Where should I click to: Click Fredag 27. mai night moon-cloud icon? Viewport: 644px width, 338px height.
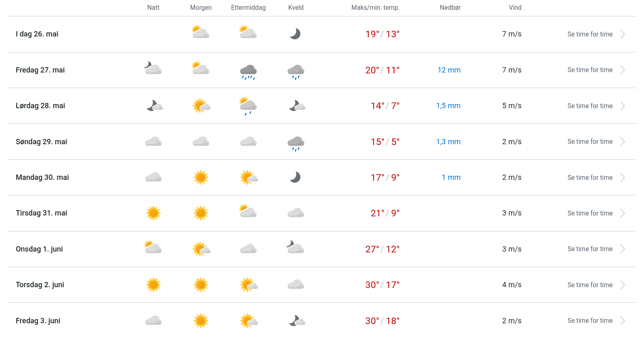pos(153,68)
